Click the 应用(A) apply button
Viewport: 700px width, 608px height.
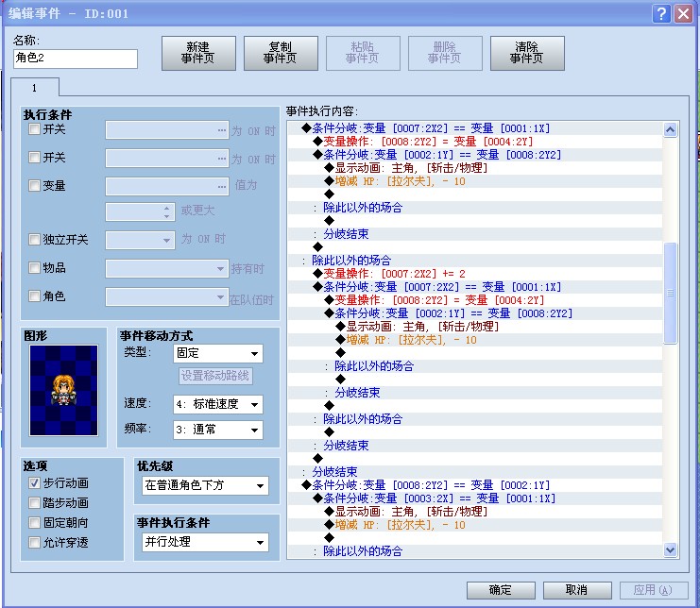click(x=654, y=590)
